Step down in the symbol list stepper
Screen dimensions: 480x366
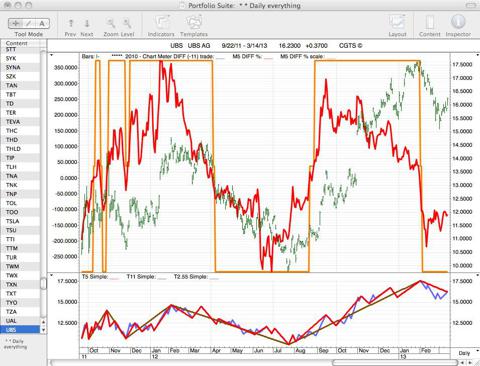43,330
